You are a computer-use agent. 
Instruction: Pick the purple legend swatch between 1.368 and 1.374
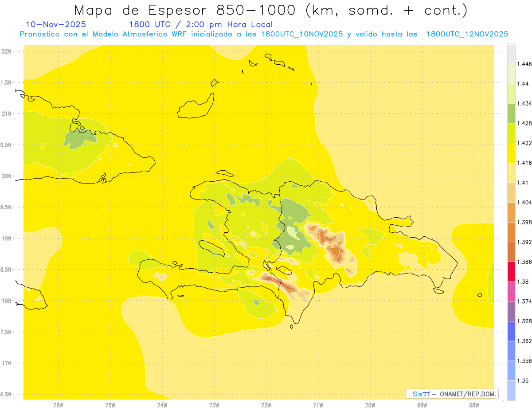511,311
